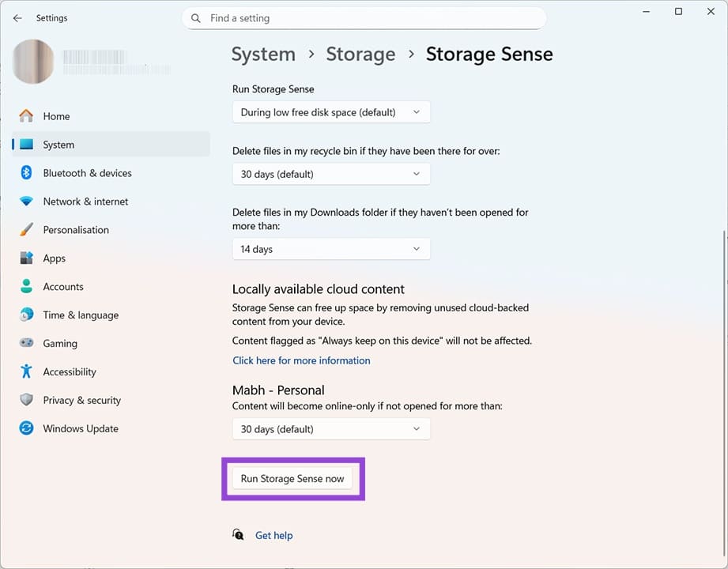Click the back arrow in Settings
728x569 pixels.
pyautogui.click(x=17, y=17)
